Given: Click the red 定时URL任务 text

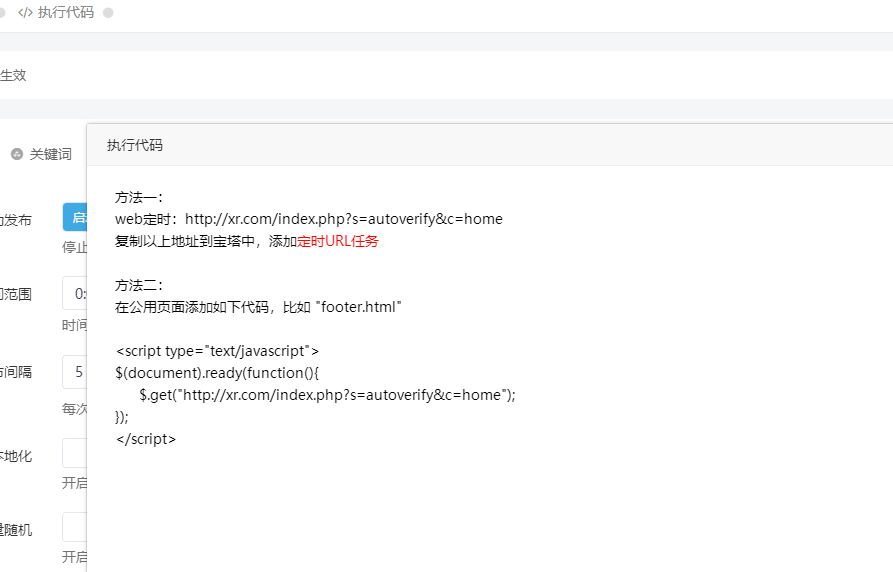Looking at the screenshot, I should pyautogui.click(x=338, y=242).
